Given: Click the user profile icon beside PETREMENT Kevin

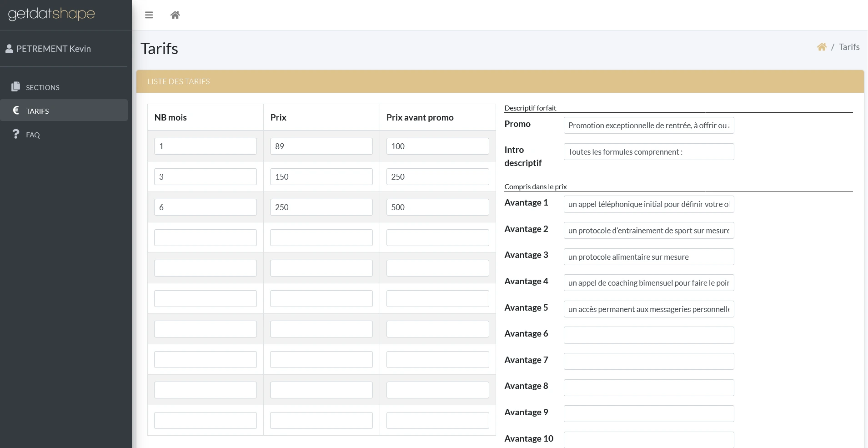Looking at the screenshot, I should [x=9, y=49].
